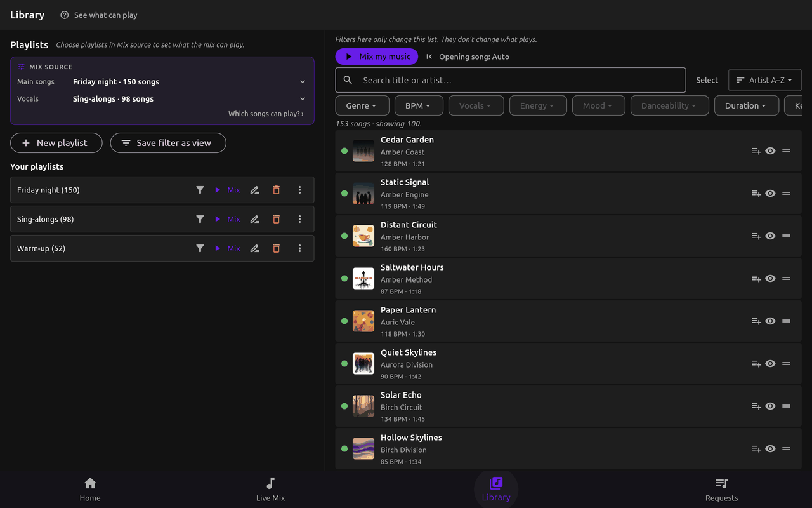Viewport: 812px width, 508px height.
Task: Play Mix for Friday night playlist
Action: pyautogui.click(x=227, y=190)
